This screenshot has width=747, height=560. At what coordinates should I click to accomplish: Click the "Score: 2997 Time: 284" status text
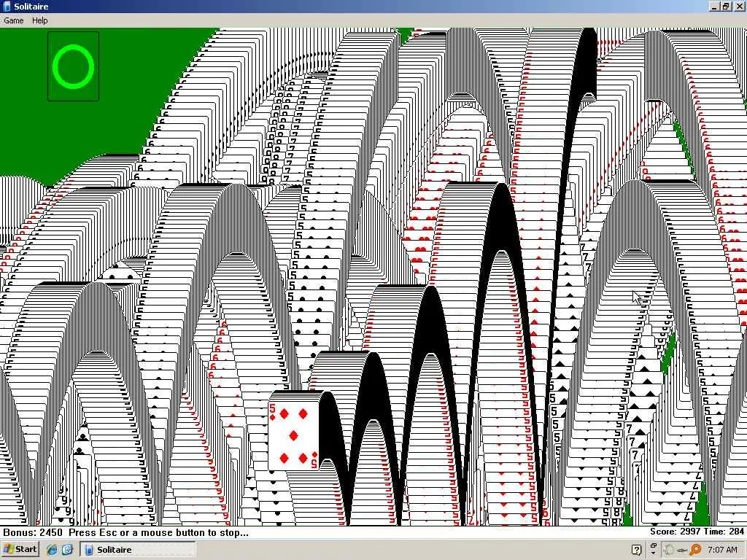click(697, 531)
